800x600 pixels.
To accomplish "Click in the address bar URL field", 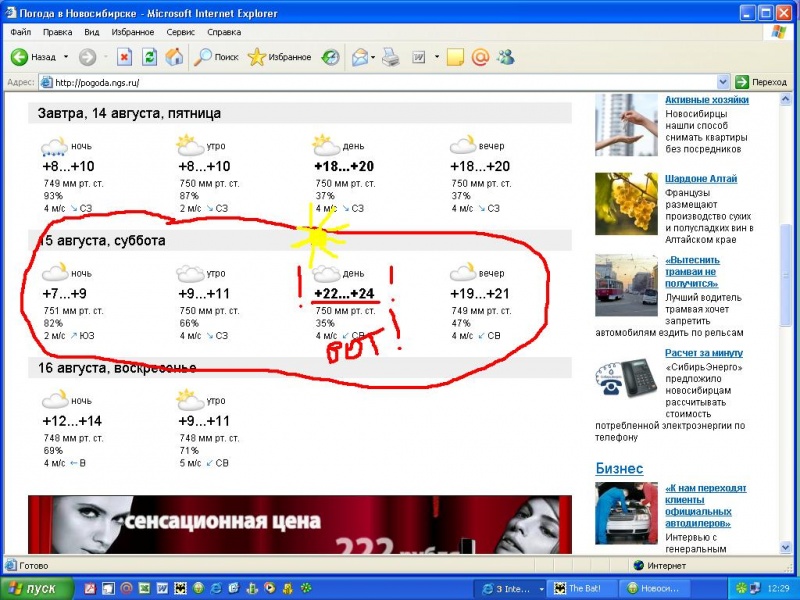I will tap(380, 82).
